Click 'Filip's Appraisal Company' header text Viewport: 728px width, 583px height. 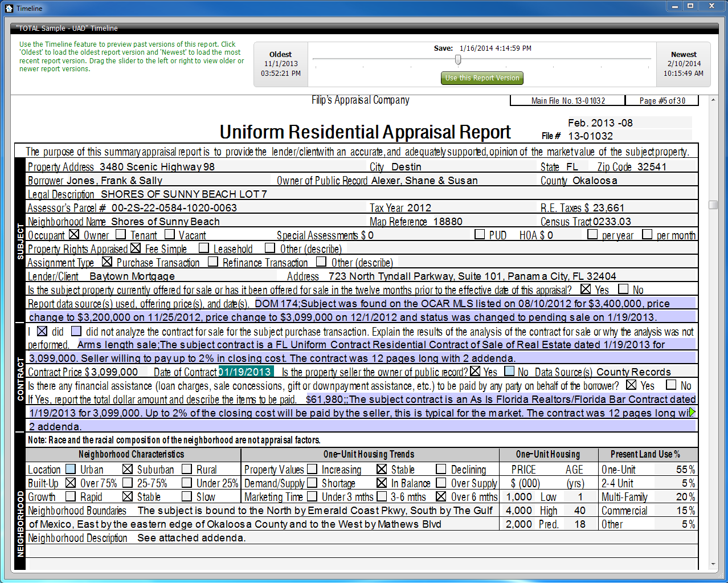361,100
